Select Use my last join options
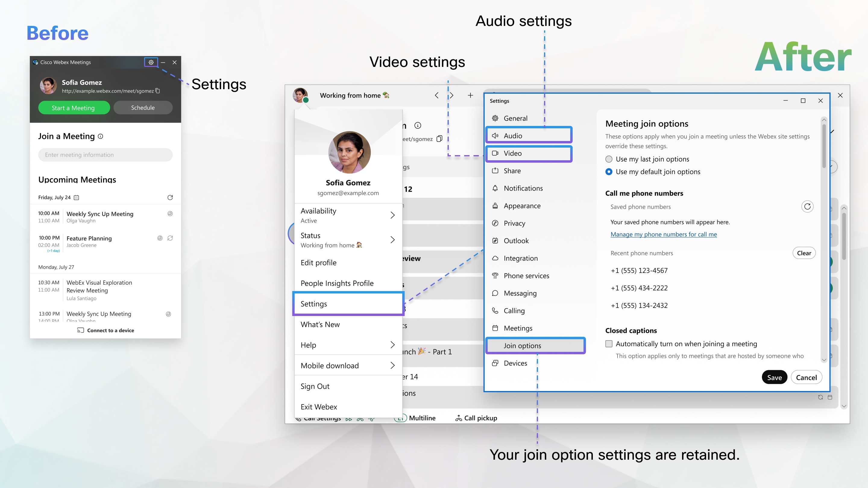Screen dimensions: 868x488 click(x=609, y=159)
